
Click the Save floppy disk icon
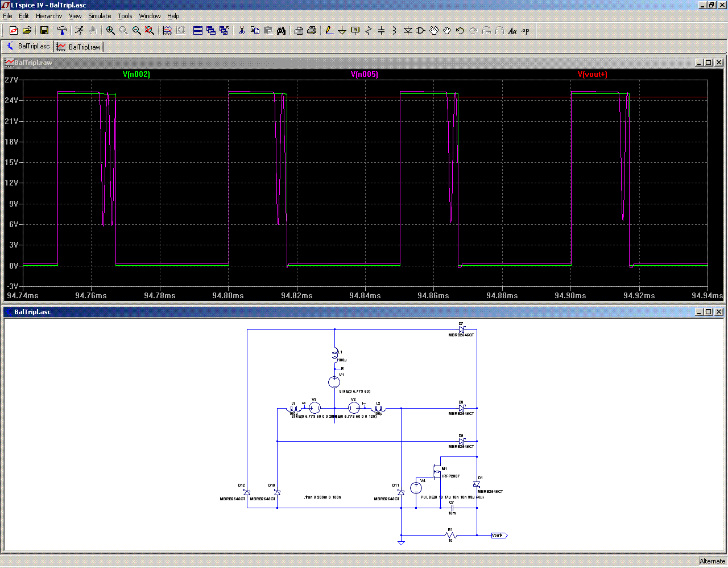pyautogui.click(x=44, y=31)
